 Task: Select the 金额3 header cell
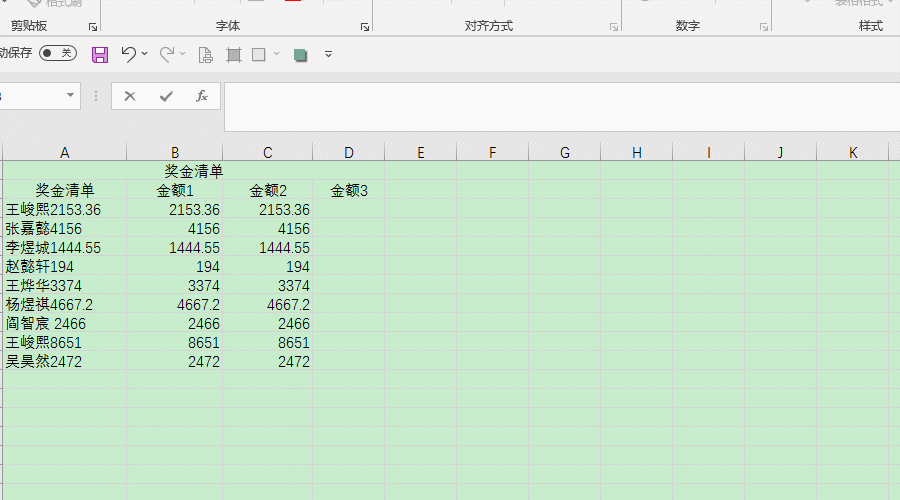[348, 190]
